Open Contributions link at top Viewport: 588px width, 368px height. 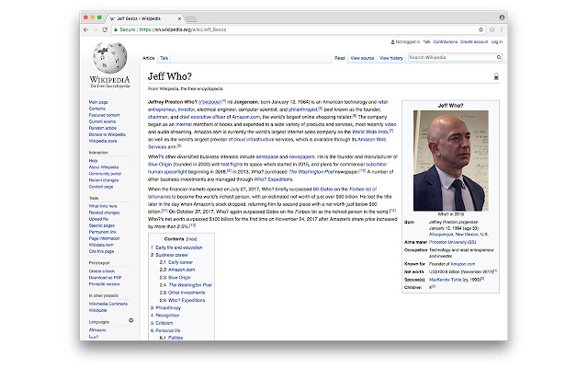(445, 41)
